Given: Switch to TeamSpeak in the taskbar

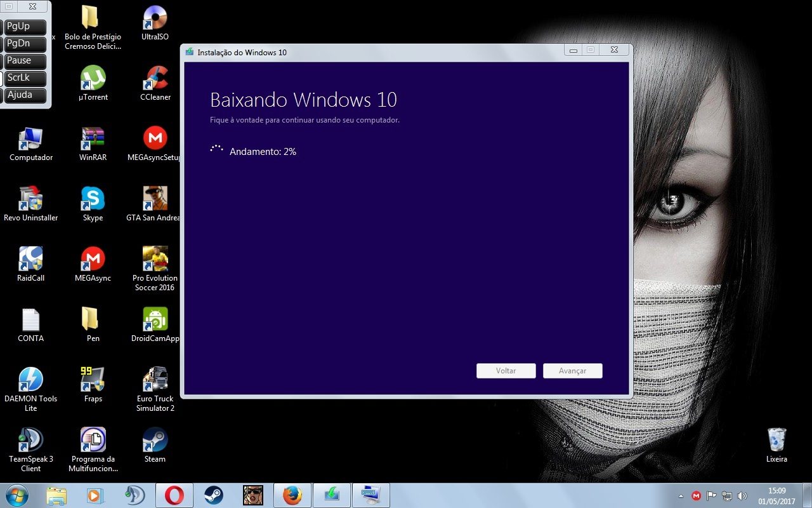Looking at the screenshot, I should 134,495.
